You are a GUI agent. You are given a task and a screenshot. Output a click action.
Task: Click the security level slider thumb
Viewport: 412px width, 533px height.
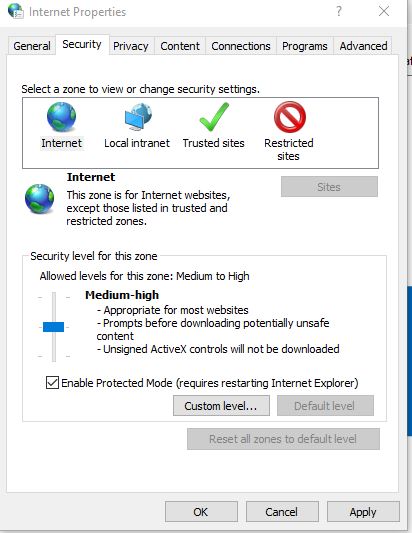pyautogui.click(x=53, y=327)
